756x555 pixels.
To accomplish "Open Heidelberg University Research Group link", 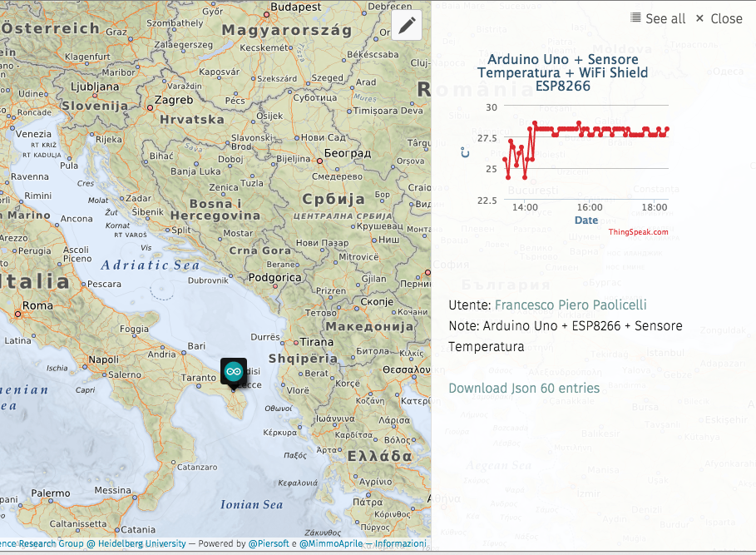I will pyautogui.click(x=92, y=543).
